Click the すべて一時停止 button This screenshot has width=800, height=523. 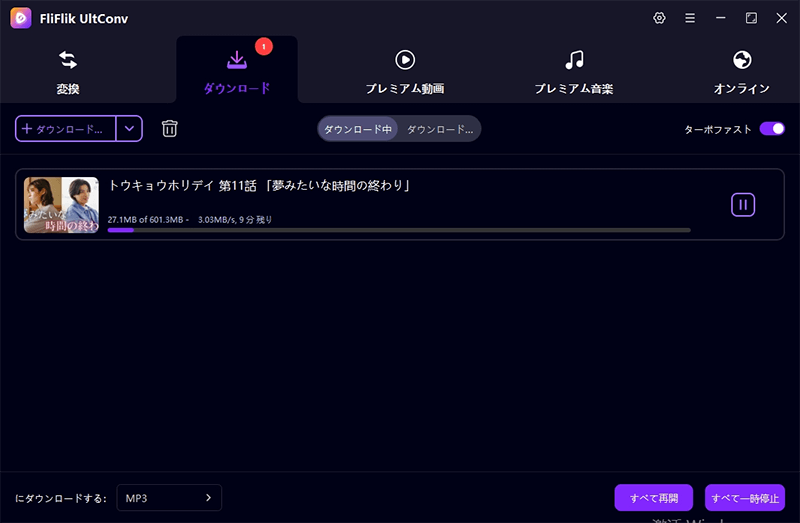744,498
